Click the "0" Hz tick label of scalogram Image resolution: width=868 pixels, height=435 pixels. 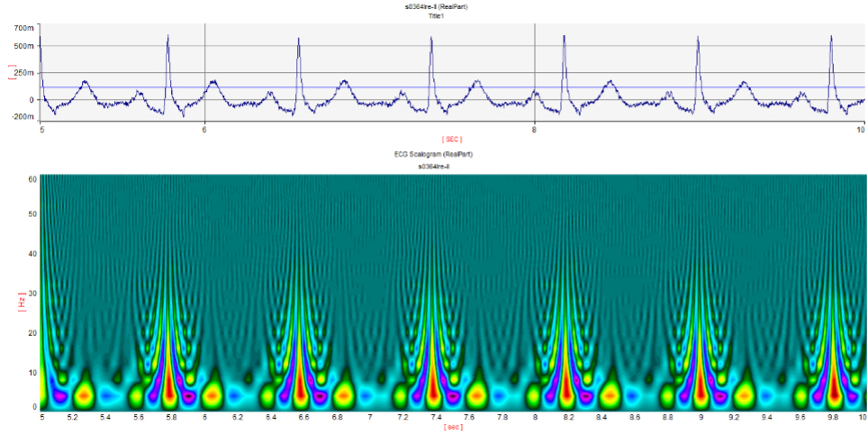[x=33, y=407]
